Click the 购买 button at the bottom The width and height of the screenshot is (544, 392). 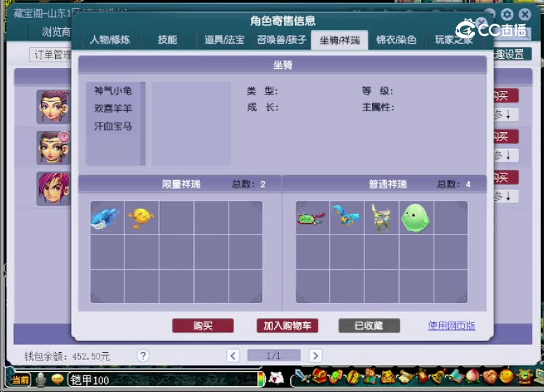(x=203, y=326)
